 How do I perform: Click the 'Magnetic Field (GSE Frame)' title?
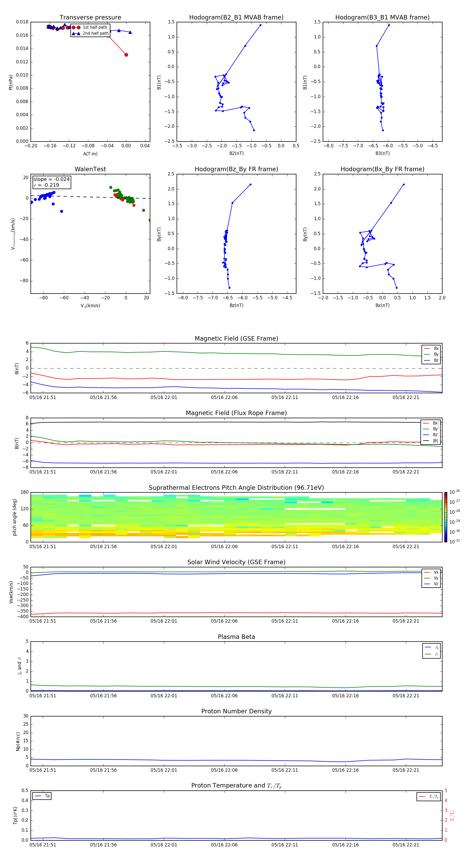pyautogui.click(x=236, y=339)
